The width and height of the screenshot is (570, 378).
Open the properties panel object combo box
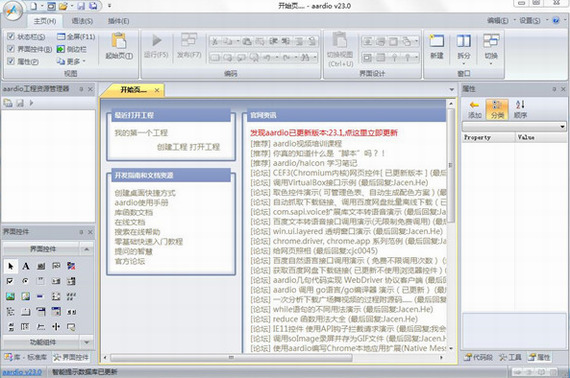click(x=514, y=126)
